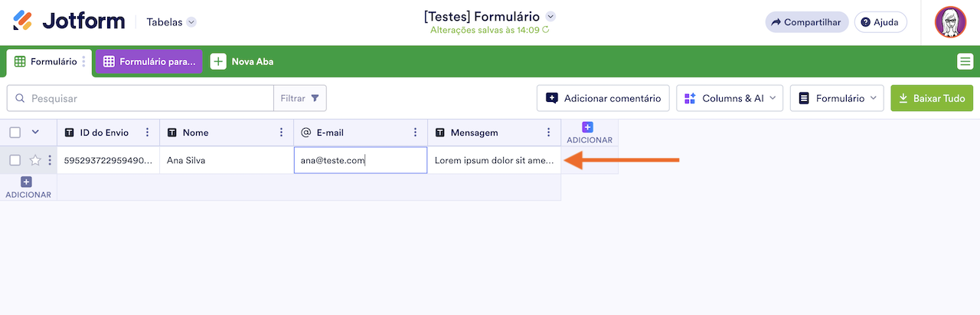Switch to the purple Formulário para... tab
Screen dimensions: 980x315
coord(149,61)
